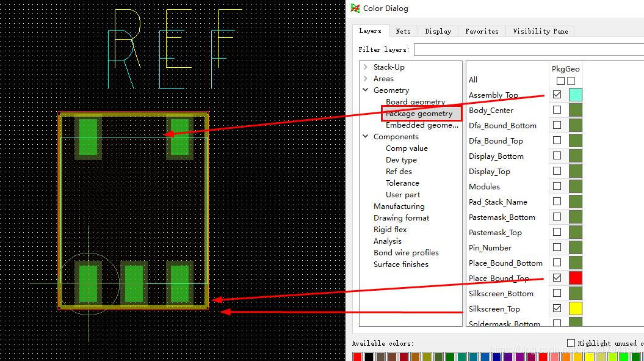Expand the Stack-Up tree node
Screen dimensions: 644x361
click(x=365, y=67)
